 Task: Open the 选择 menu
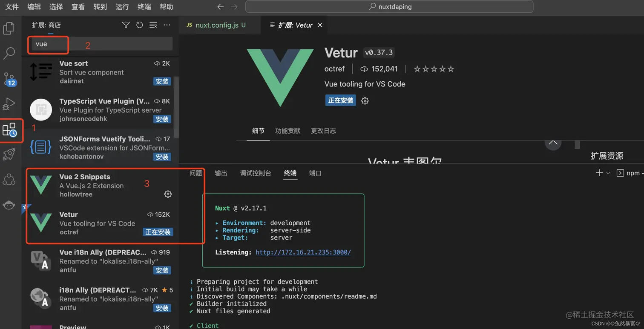click(56, 7)
